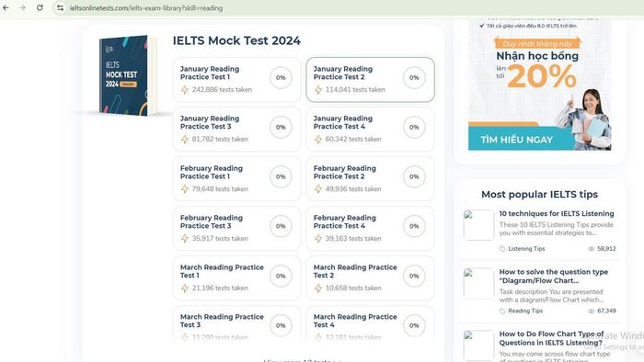Click 0% progress circle for March Test 2
Screen dimensions: 644x362
coord(414,276)
